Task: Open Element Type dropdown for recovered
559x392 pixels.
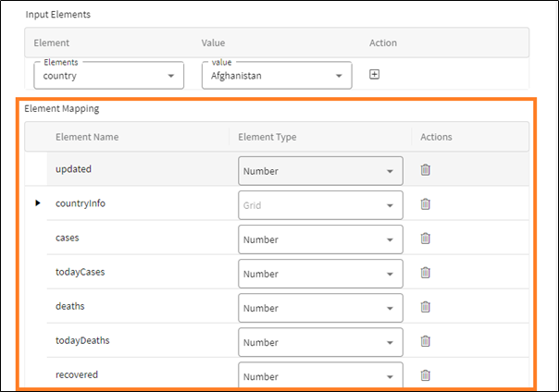Action: coord(320,375)
